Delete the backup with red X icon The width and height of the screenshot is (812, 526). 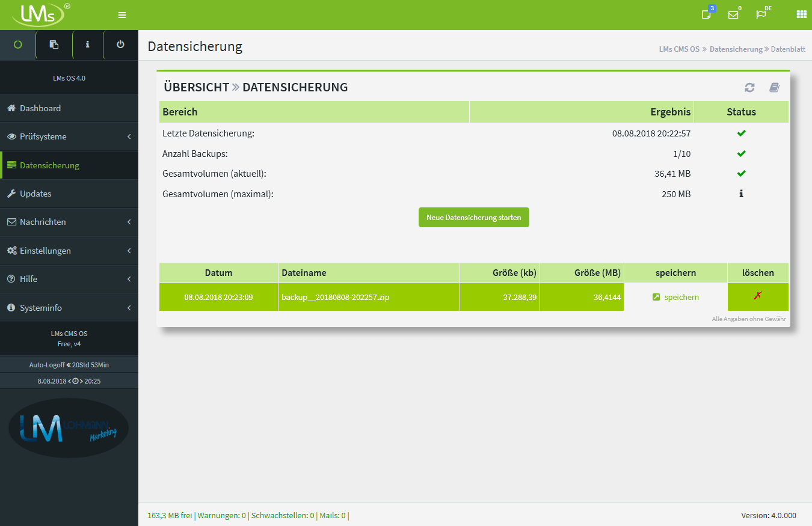(757, 296)
